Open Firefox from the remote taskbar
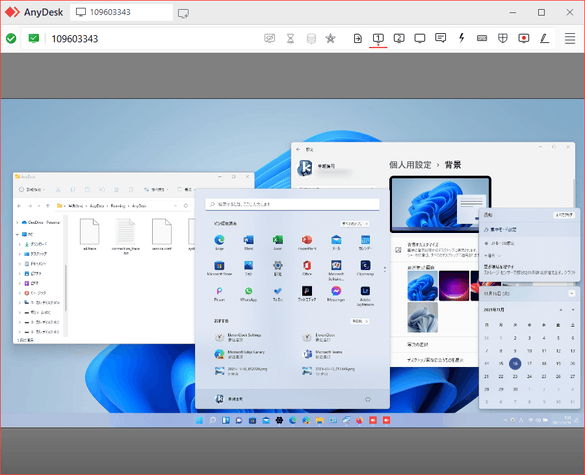 pyautogui.click(x=359, y=421)
